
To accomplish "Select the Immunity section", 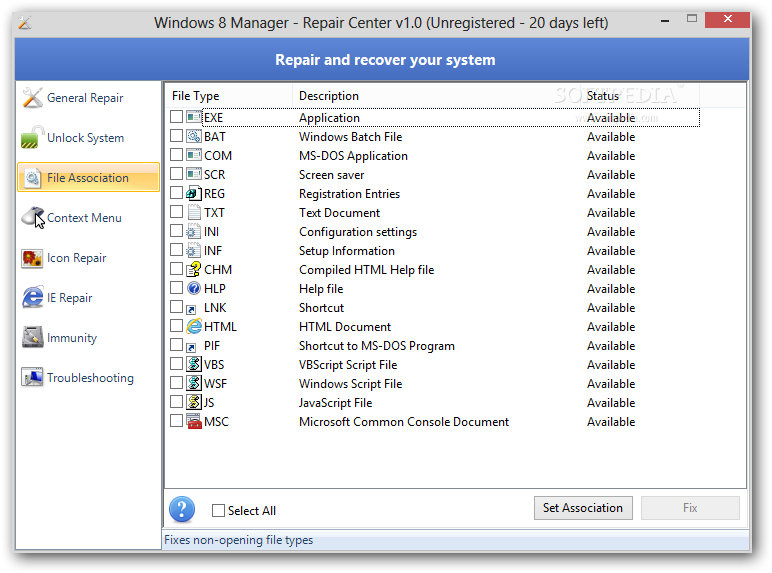I will 88,337.
